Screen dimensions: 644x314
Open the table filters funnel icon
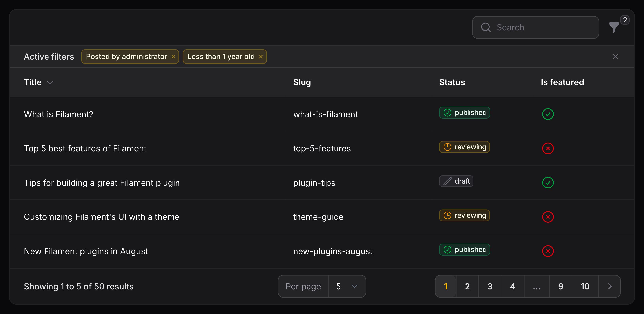(614, 27)
